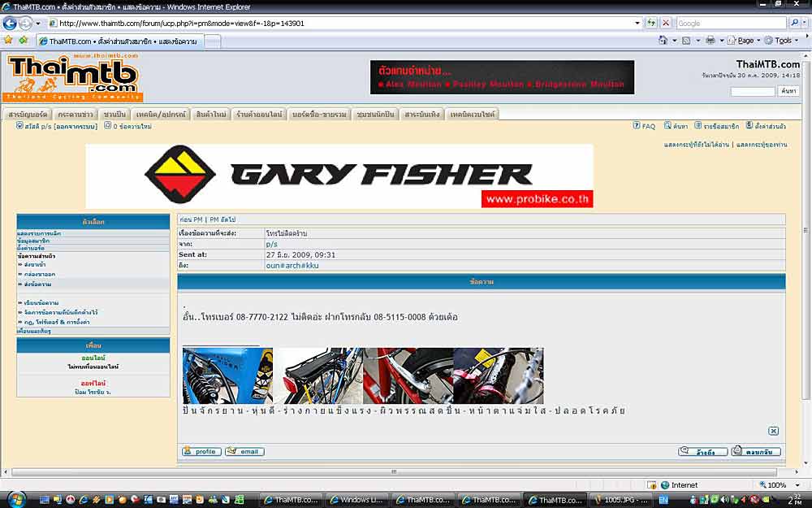The height and width of the screenshot is (508, 812).
Task: Click the Windows Start orb
Action: 15,499
